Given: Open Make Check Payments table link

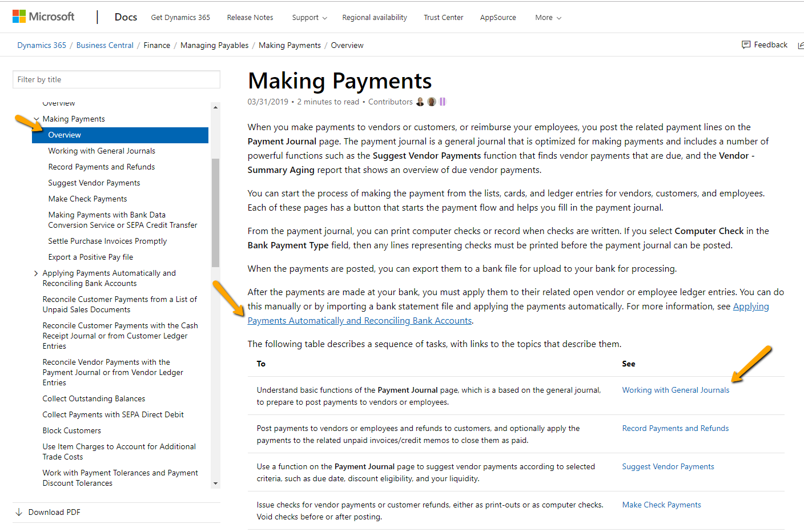Looking at the screenshot, I should click(661, 505).
